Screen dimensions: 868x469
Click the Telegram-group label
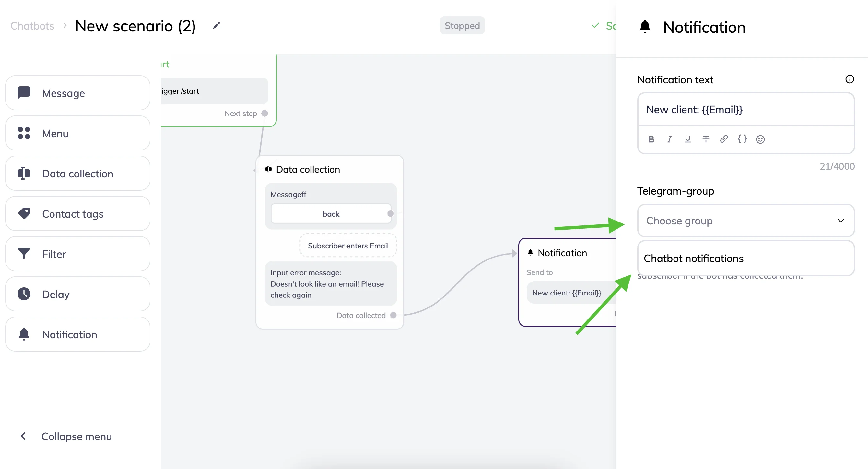click(675, 191)
